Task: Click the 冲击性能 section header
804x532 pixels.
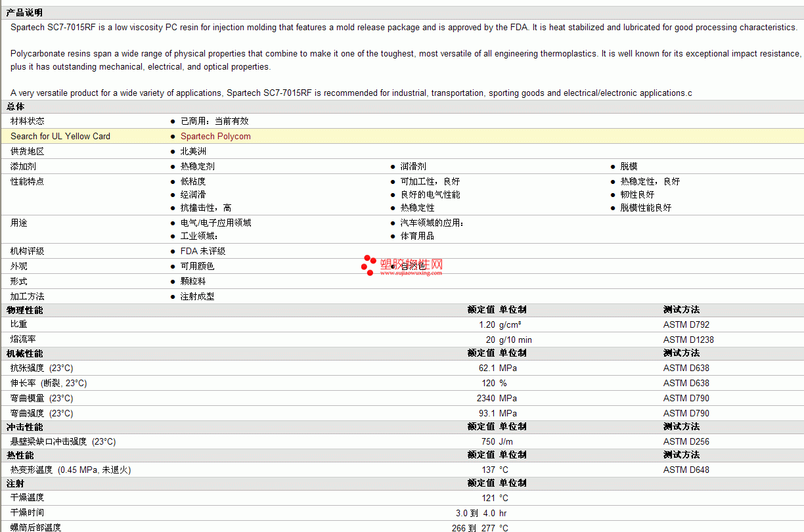Action: [24, 426]
